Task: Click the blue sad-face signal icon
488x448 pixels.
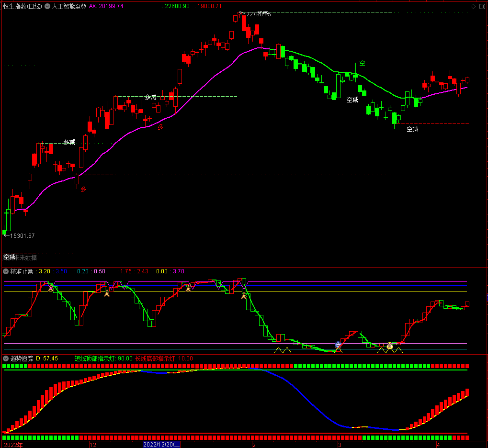Action: coord(338,345)
